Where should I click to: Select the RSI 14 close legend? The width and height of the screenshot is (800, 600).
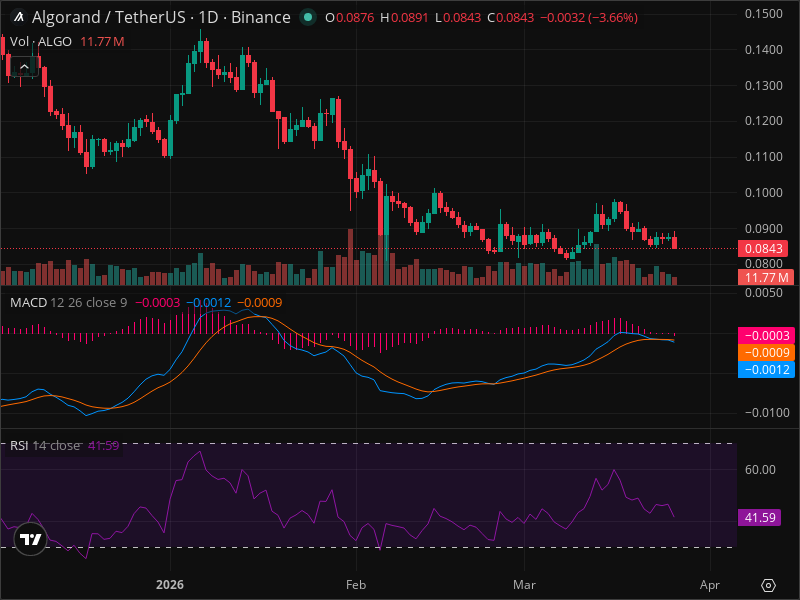pyautogui.click(x=45, y=445)
